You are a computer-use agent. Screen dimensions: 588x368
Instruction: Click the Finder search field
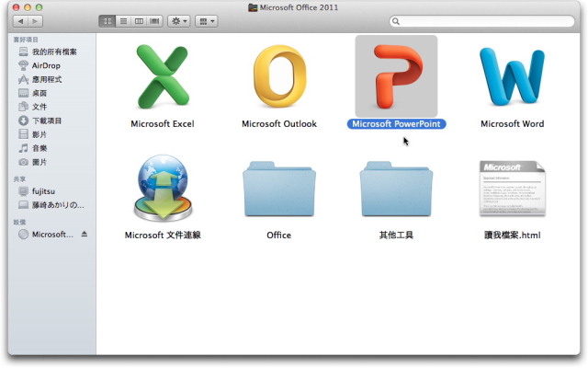[481, 21]
